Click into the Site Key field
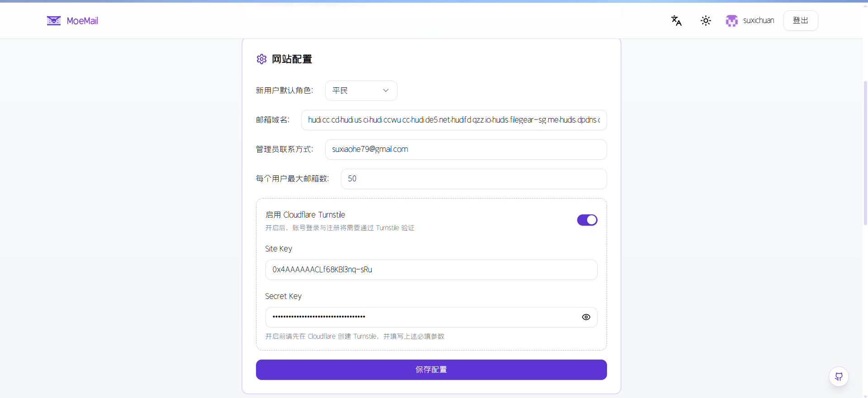 click(431, 270)
